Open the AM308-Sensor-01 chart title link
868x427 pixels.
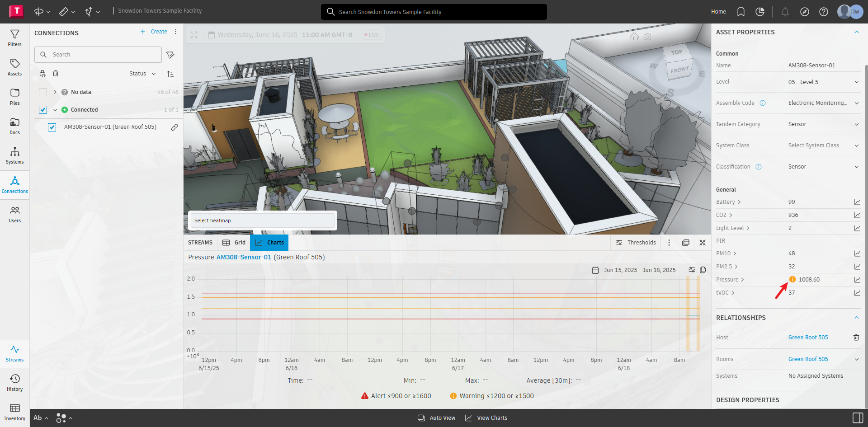point(244,257)
